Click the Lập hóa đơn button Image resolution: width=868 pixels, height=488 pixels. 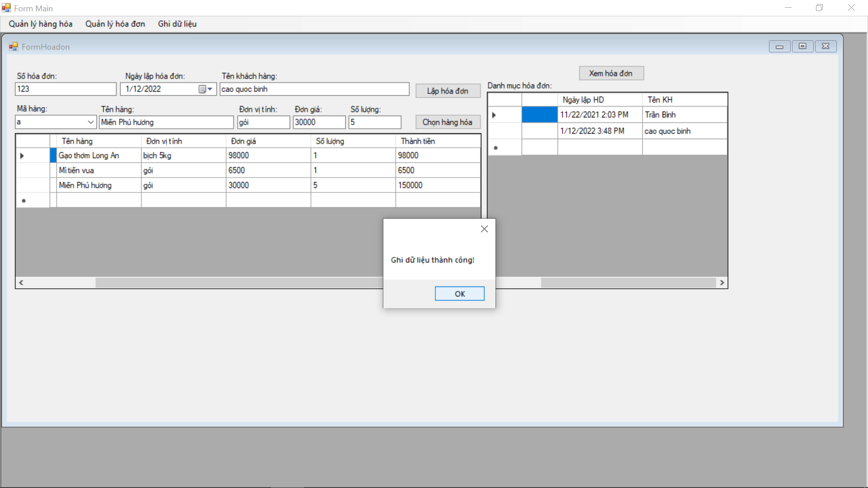tap(448, 91)
